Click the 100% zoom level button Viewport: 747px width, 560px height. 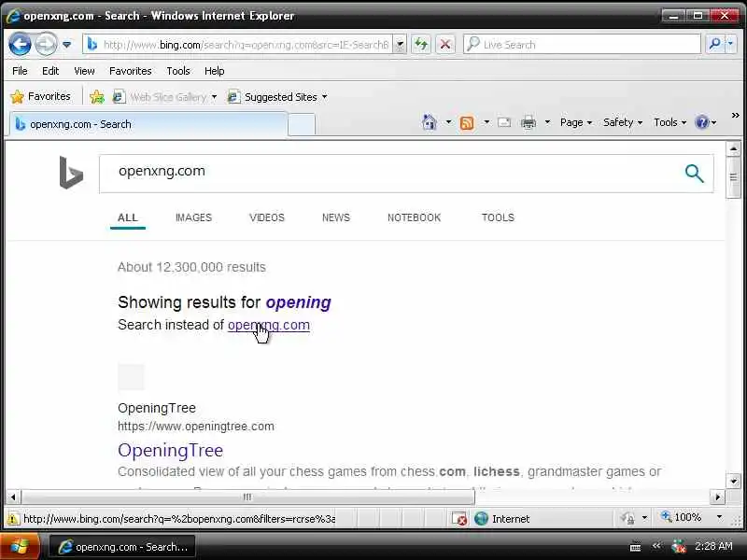point(682,517)
